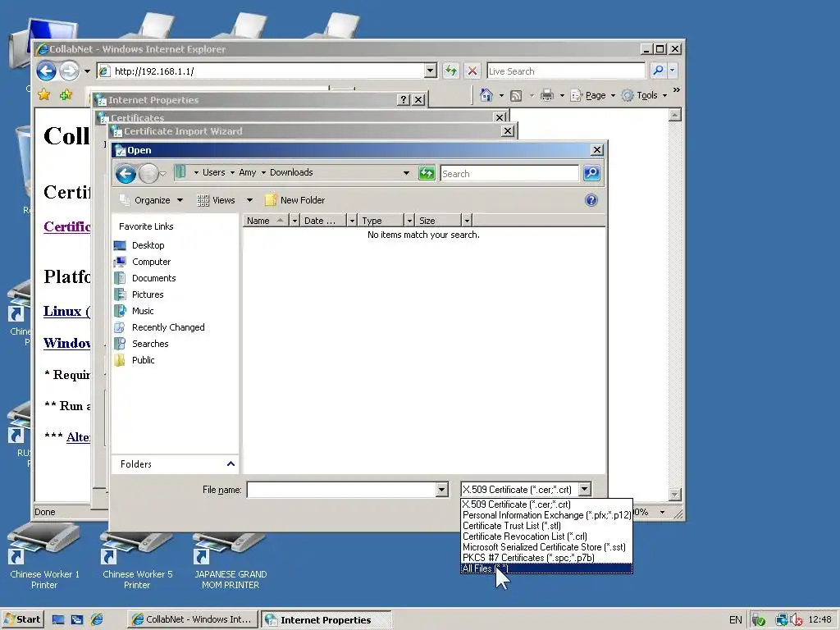Open the Views dropdown arrow
Image resolution: width=840 pixels, height=630 pixels.
pyautogui.click(x=249, y=200)
